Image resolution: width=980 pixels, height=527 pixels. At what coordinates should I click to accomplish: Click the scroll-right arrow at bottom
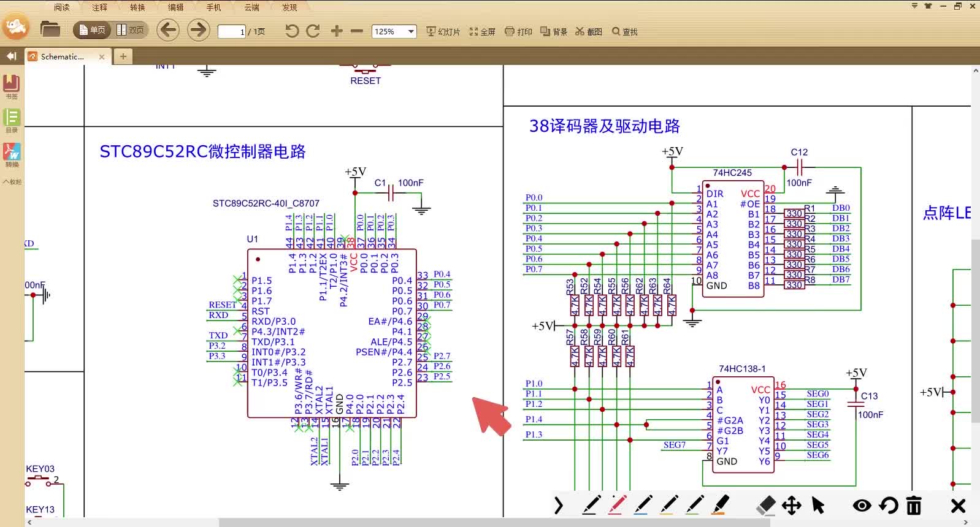(967, 523)
